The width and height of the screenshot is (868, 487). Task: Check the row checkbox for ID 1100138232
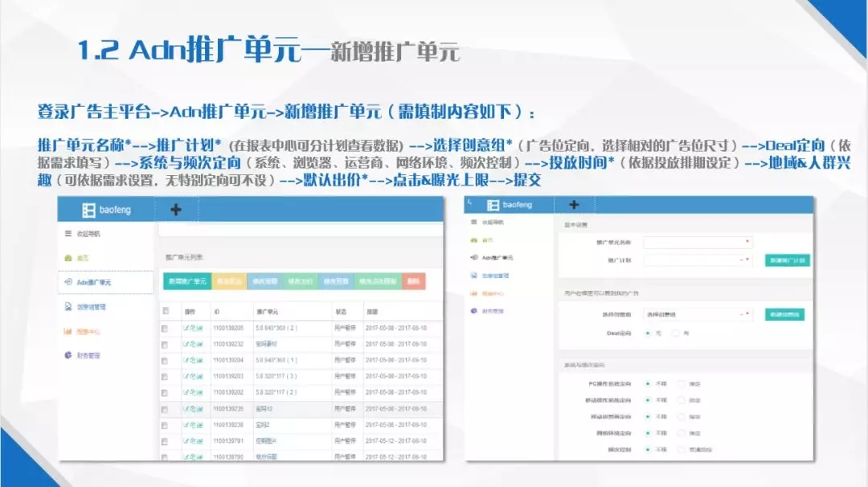(165, 344)
